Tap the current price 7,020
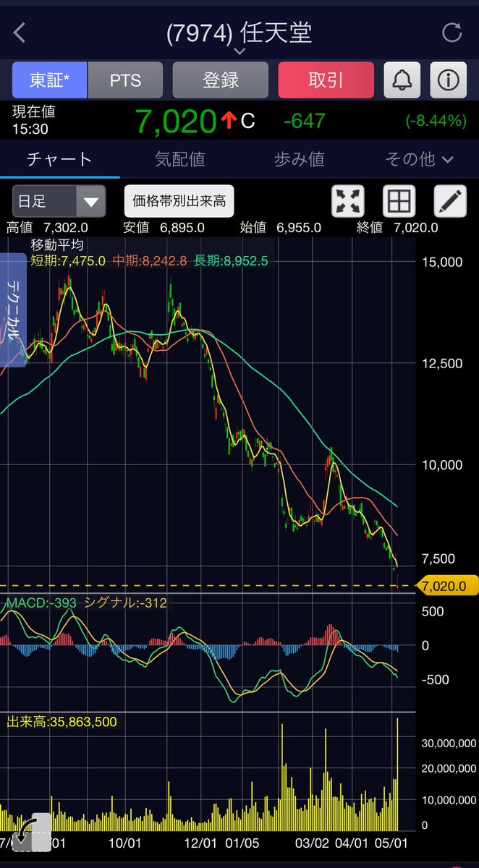This screenshot has height=868, width=479. [x=176, y=121]
